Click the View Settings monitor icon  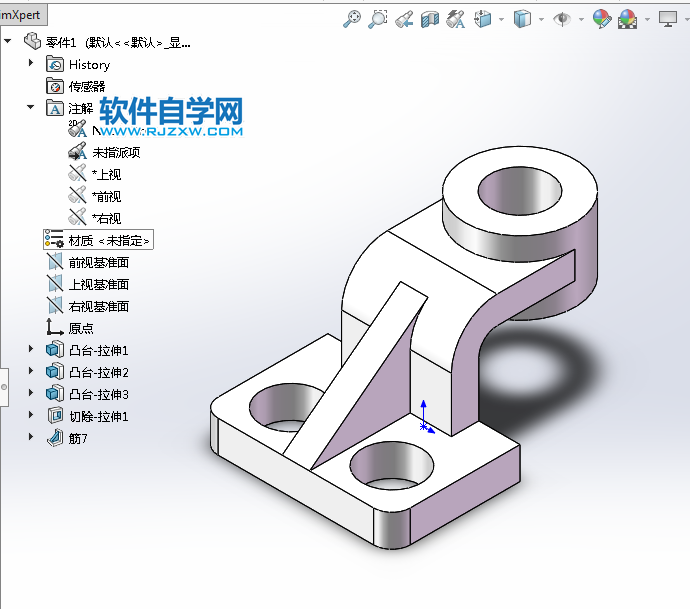668,19
